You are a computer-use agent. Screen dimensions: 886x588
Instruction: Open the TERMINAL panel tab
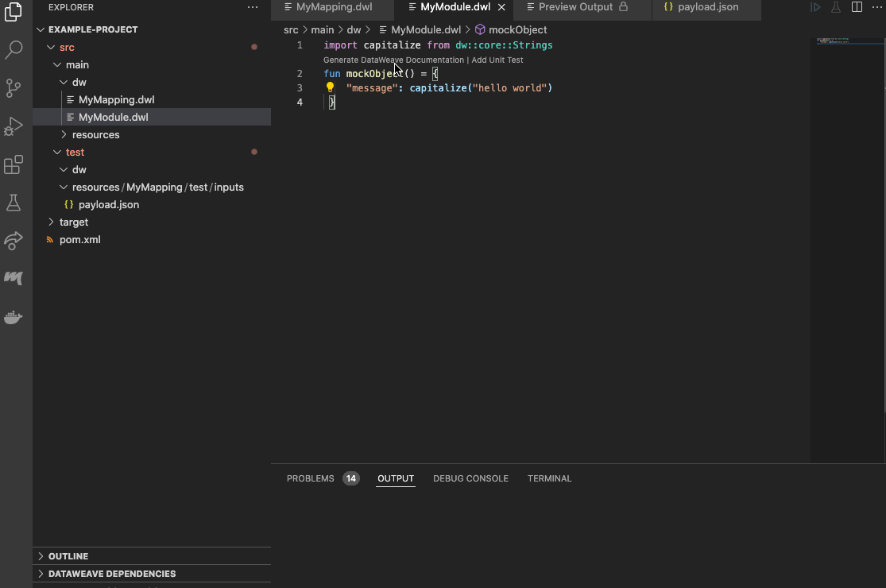point(549,478)
